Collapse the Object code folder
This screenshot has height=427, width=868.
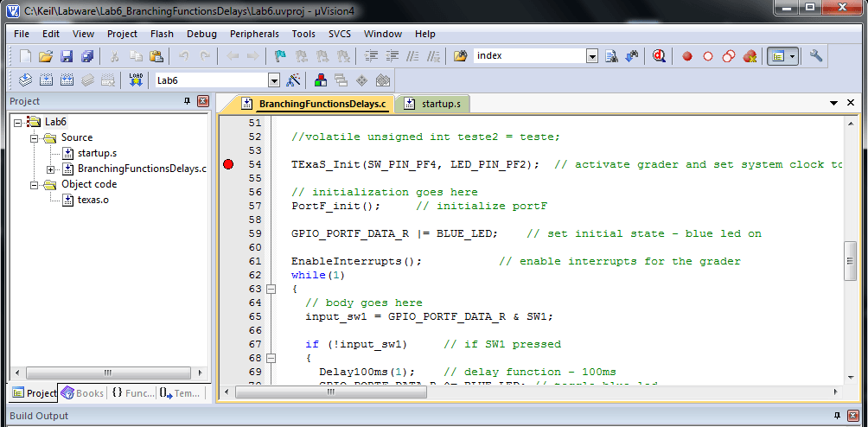[34, 184]
